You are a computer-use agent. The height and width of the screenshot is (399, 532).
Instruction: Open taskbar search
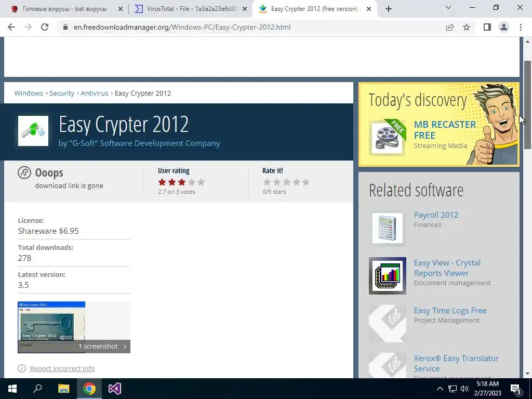click(37, 389)
